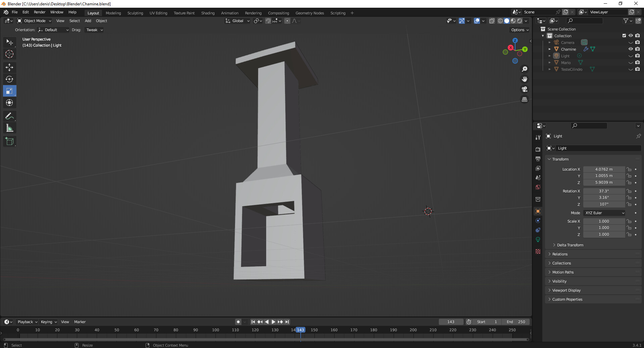
Task: Select the Add Cube tool
Action: 9,141
